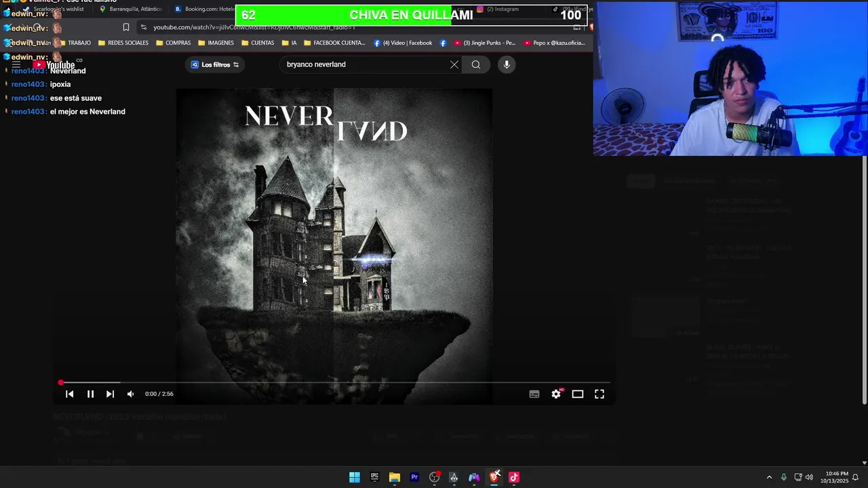This screenshot has height=488, width=868.
Task: Launch Epic Games from the taskbar
Action: (x=374, y=477)
